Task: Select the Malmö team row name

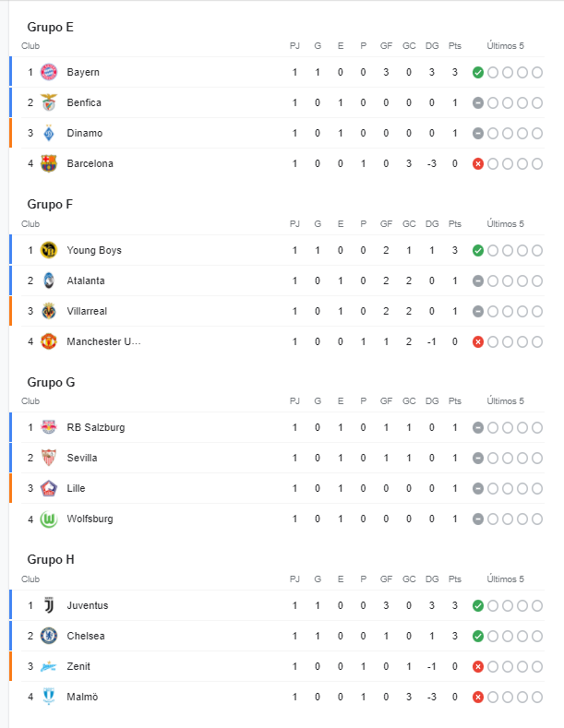Action: click(x=82, y=697)
